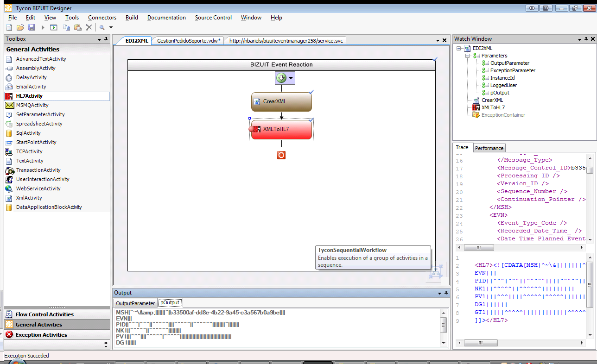597x364 pixels.
Task: Toggle auto-hide pin on the Toolbox panel
Action: [106, 39]
